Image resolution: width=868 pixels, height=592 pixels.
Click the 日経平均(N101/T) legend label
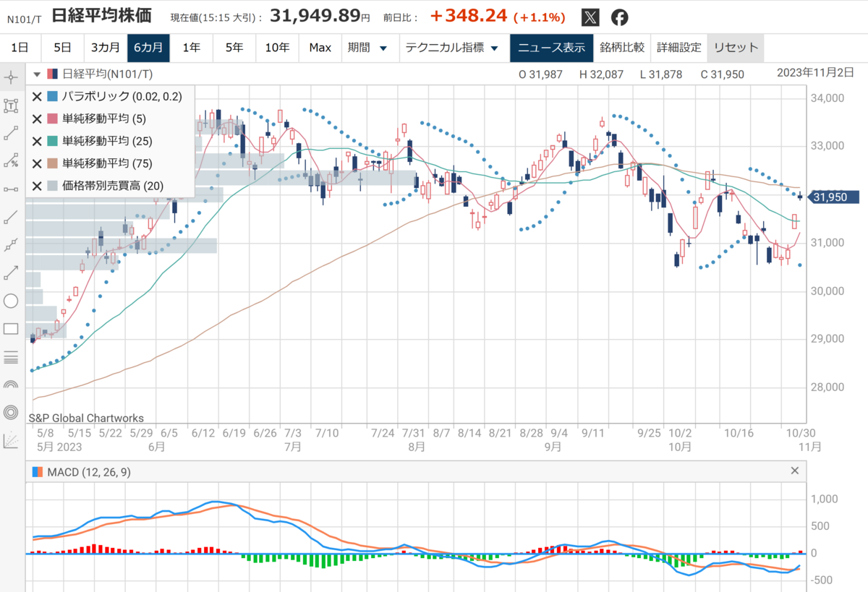[107, 74]
